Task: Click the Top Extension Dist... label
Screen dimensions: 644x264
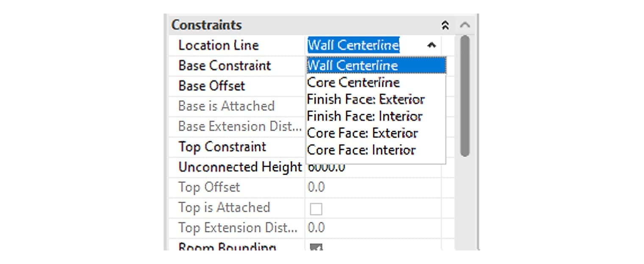Action: pyautogui.click(x=238, y=228)
